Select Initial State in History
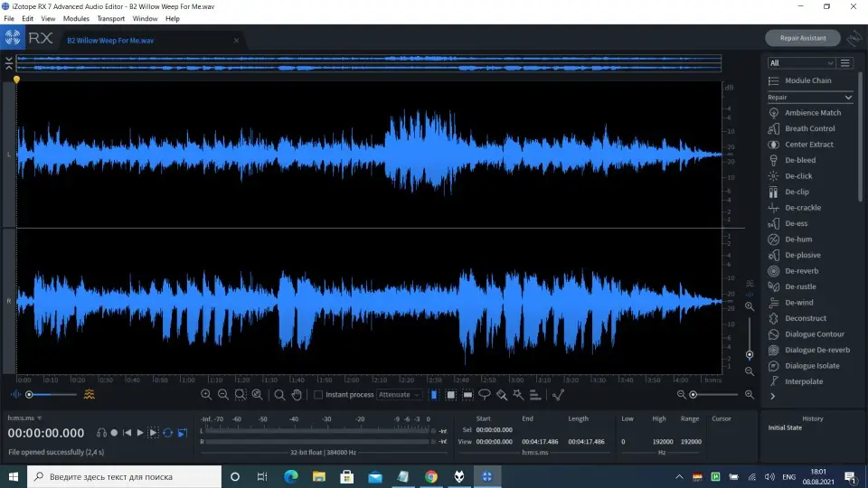This screenshot has width=868, height=488. (x=785, y=427)
